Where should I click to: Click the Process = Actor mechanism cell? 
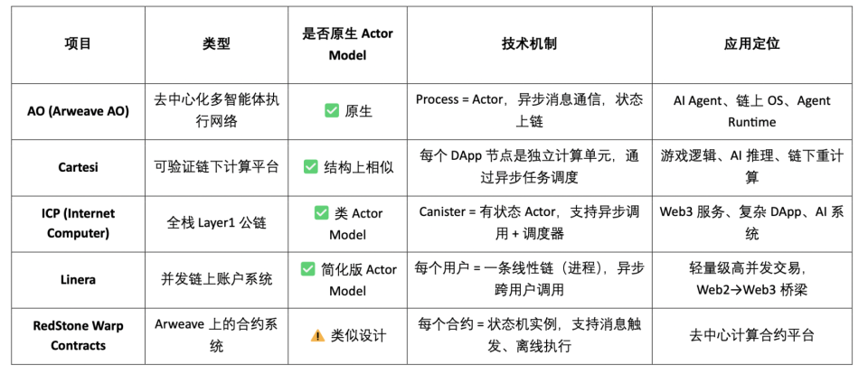pos(528,111)
